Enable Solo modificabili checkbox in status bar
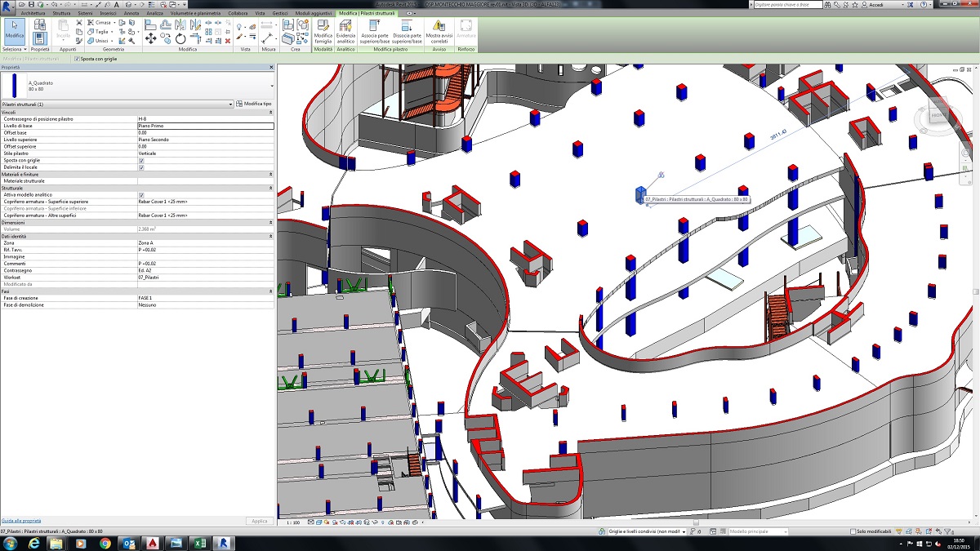 click(853, 531)
